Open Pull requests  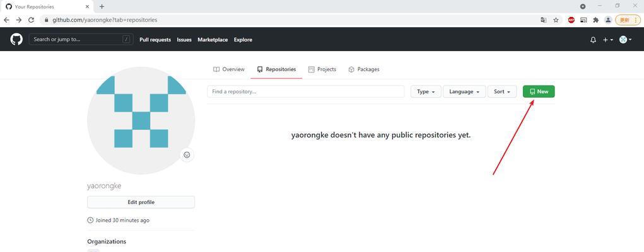click(x=155, y=40)
